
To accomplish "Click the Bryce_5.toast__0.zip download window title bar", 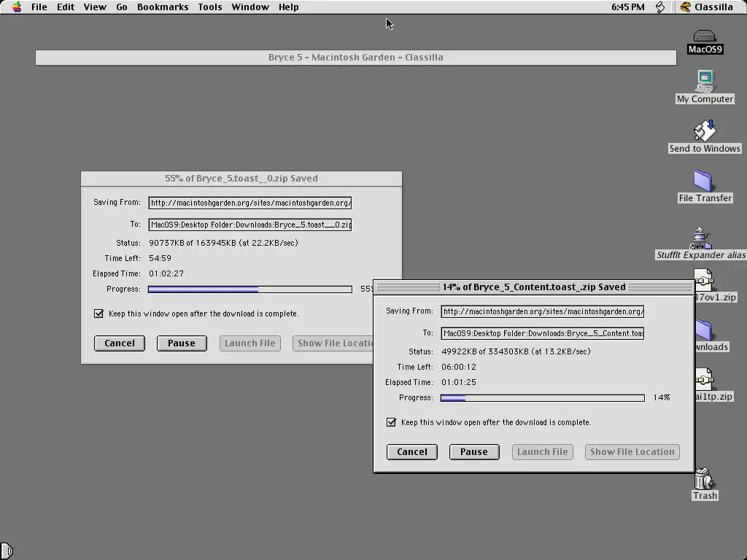I will coord(241,179).
